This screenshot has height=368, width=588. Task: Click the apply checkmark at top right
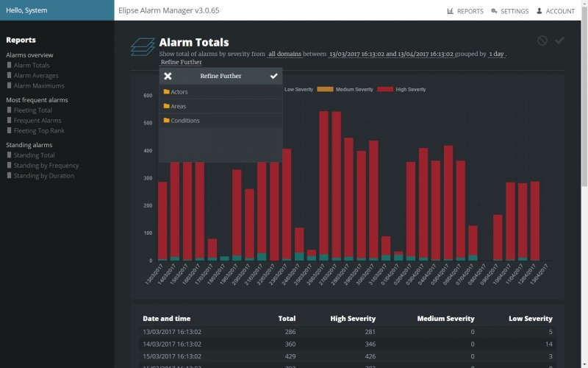pyautogui.click(x=559, y=40)
